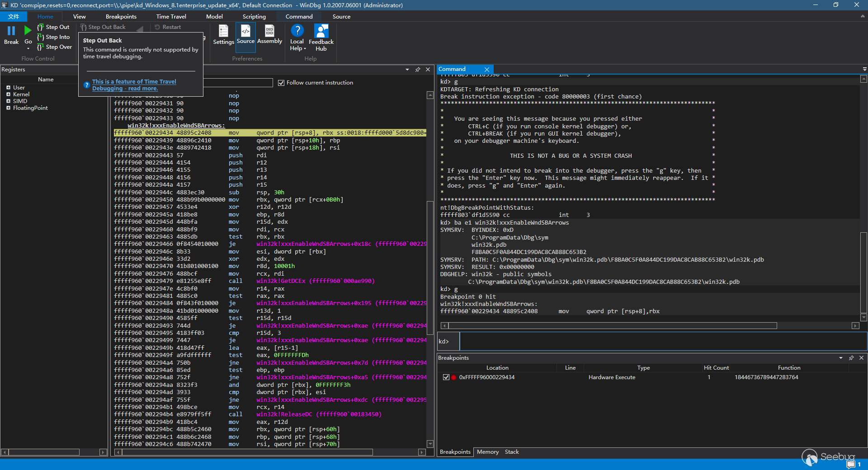The height and width of the screenshot is (470, 868).
Task: Click the Step Out button
Action: 53,27
